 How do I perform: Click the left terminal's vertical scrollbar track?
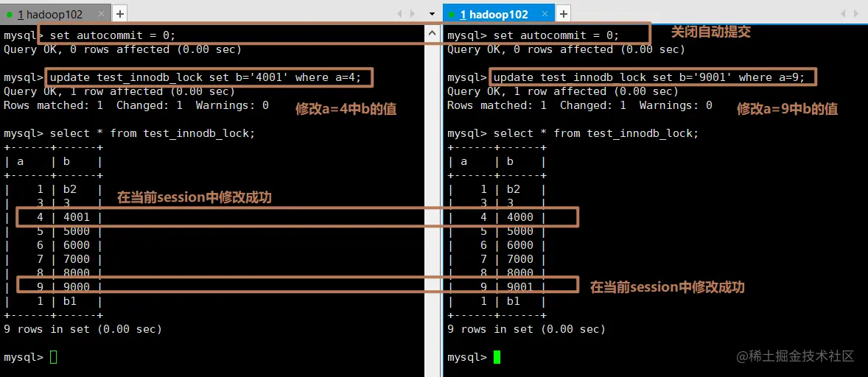(x=433, y=210)
